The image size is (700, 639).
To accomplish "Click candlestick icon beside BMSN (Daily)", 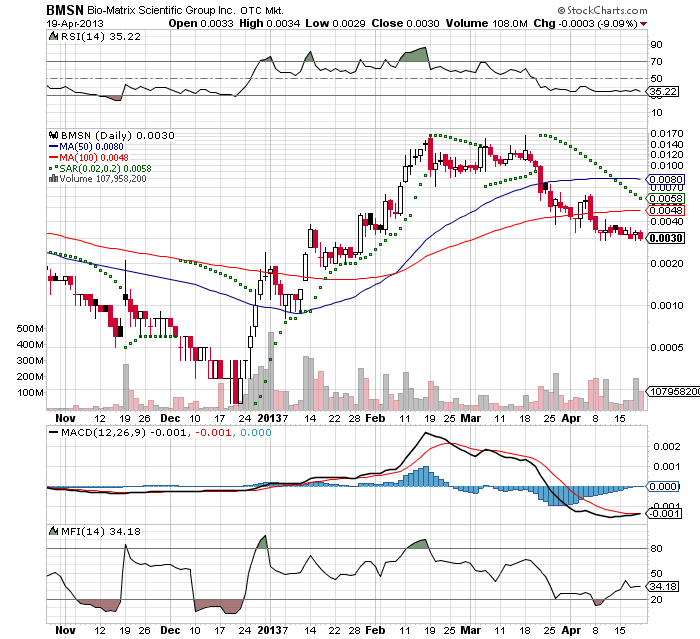I will [54, 135].
